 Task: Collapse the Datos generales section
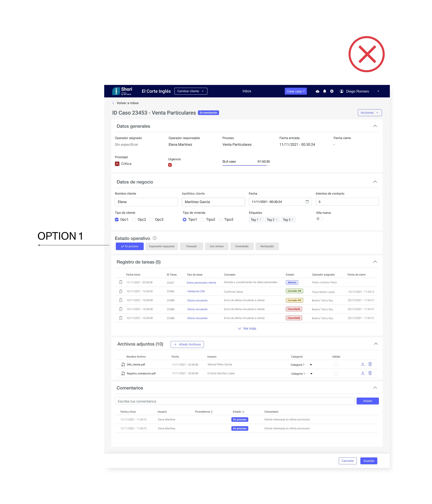click(375, 126)
